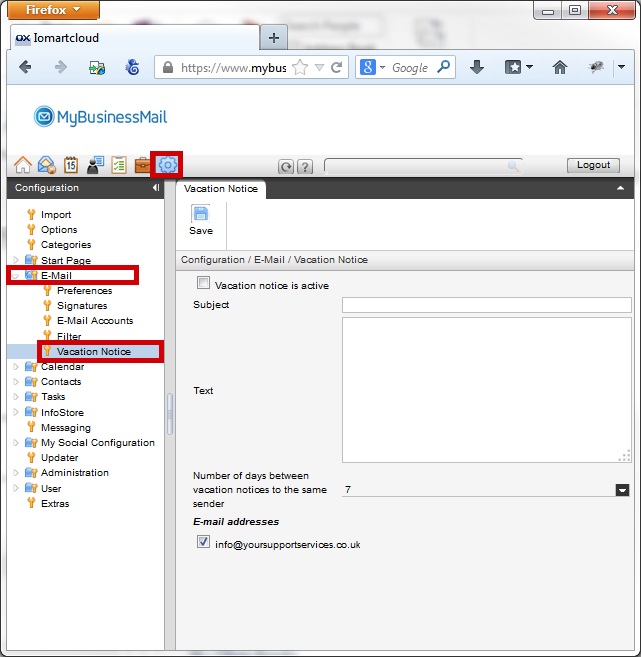This screenshot has height=657, width=641.
Task: Enable the Vacation notice is active checkbox
Action: pyautogui.click(x=204, y=284)
